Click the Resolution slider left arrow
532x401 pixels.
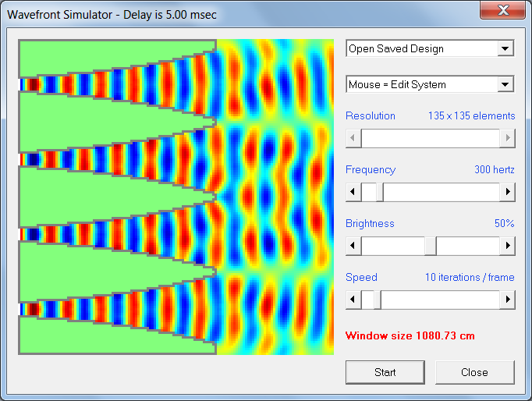click(353, 138)
